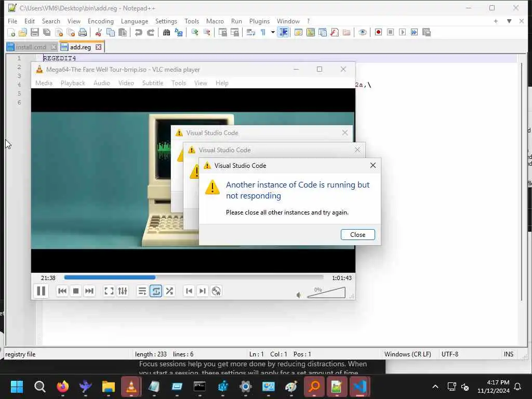The width and height of the screenshot is (532, 399).
Task: Click the Print icon in Notepad++ toolbar
Action: [x=83, y=32]
